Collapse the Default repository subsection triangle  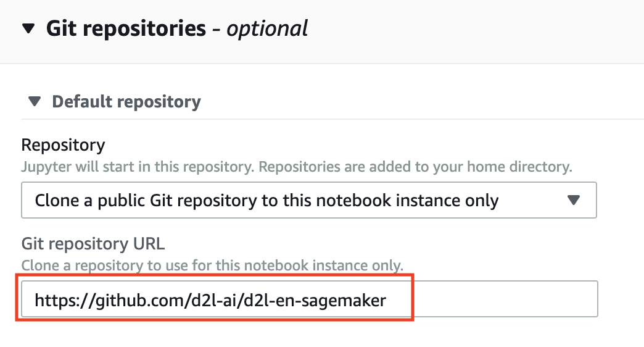(x=36, y=101)
